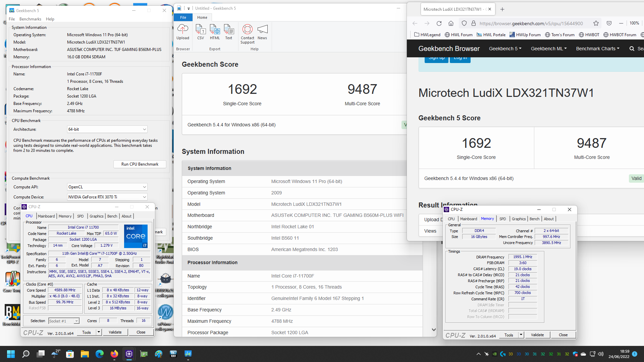This screenshot has height=362, width=644.
Task: Export results with the HTML icon
Action: tap(215, 32)
